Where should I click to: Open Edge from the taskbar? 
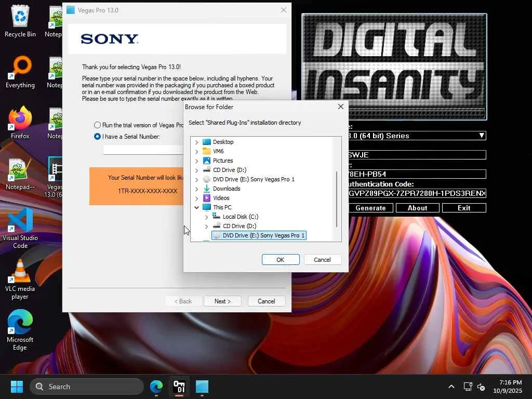tap(156, 387)
